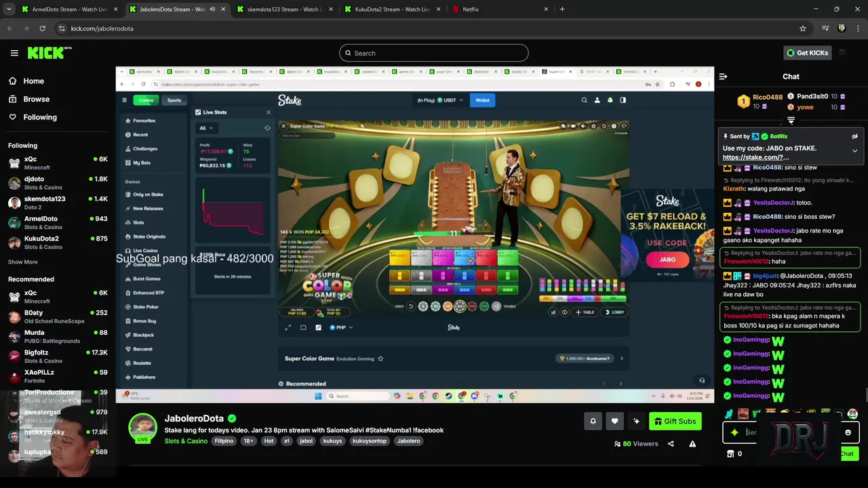Select the Filipino stream tag
The image size is (868, 488).
(224, 441)
